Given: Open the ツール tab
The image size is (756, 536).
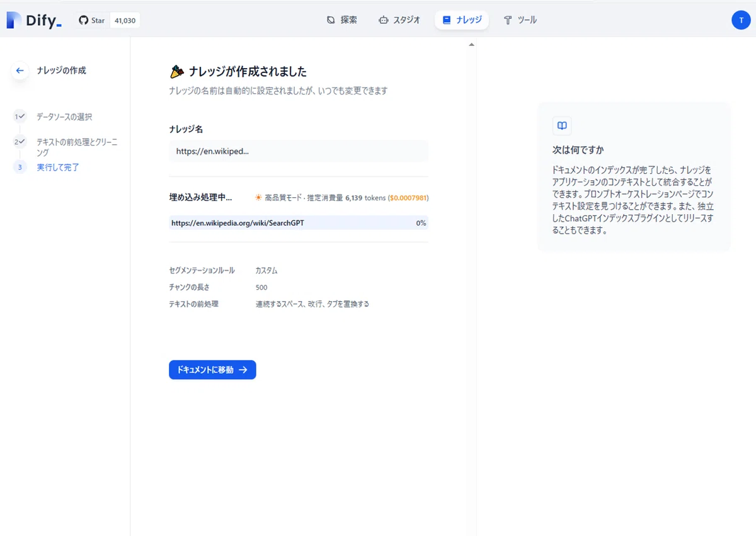Looking at the screenshot, I should [x=520, y=20].
